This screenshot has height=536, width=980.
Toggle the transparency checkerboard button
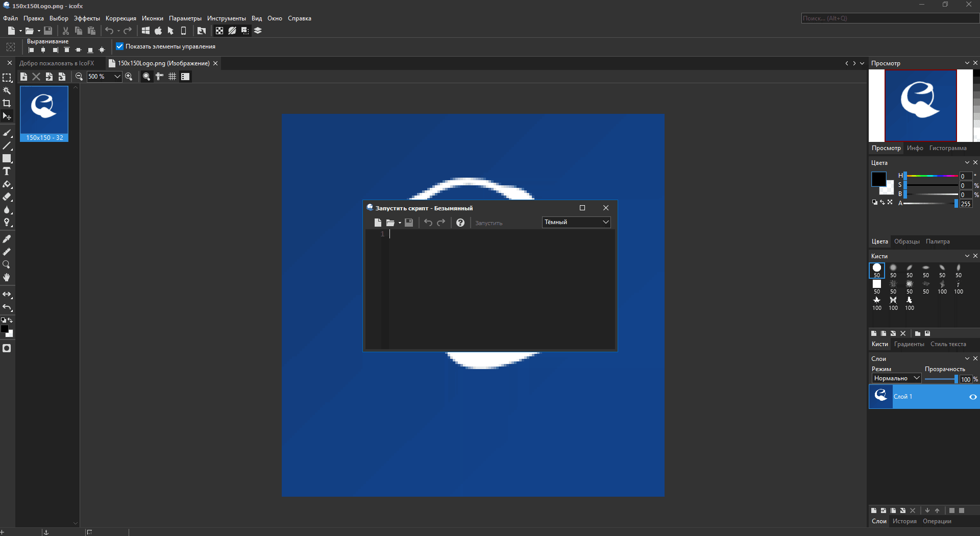(x=219, y=31)
